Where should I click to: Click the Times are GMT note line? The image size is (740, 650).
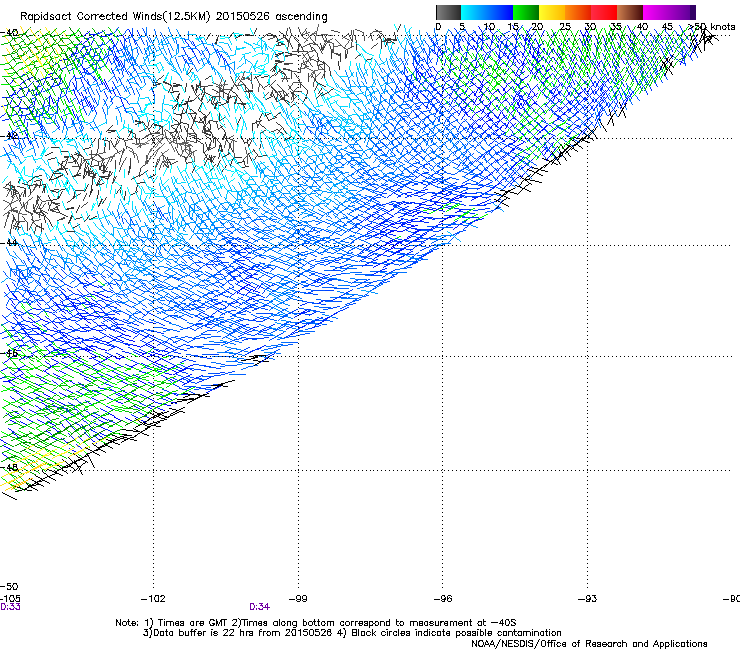tap(316, 623)
